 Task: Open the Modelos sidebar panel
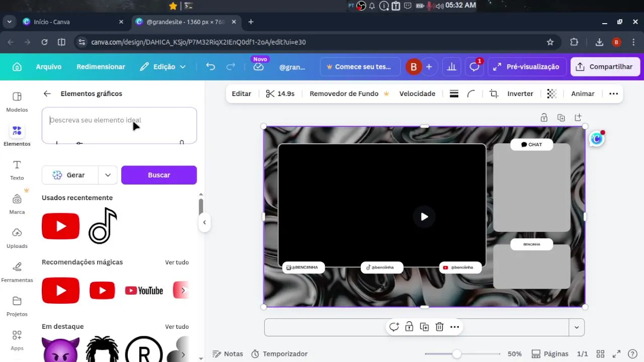coord(17,102)
